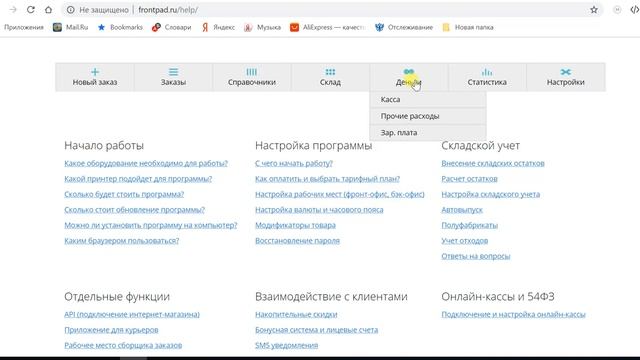Viewport: 640px width, 360px height.
Task: Open Словари bookmark
Action: (x=171, y=27)
